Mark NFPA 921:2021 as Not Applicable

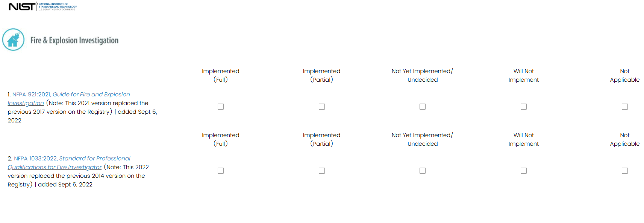(x=625, y=107)
